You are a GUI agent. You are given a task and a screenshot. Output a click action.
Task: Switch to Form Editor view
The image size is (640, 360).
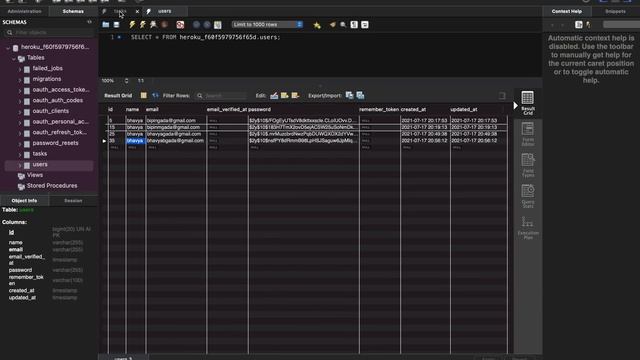pos(528,134)
